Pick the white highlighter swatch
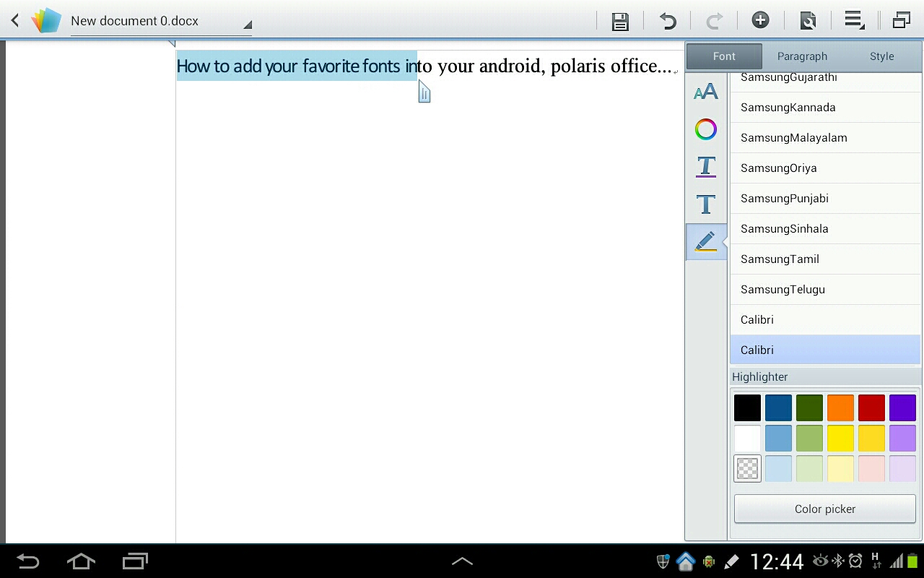924x578 pixels. 747,438
